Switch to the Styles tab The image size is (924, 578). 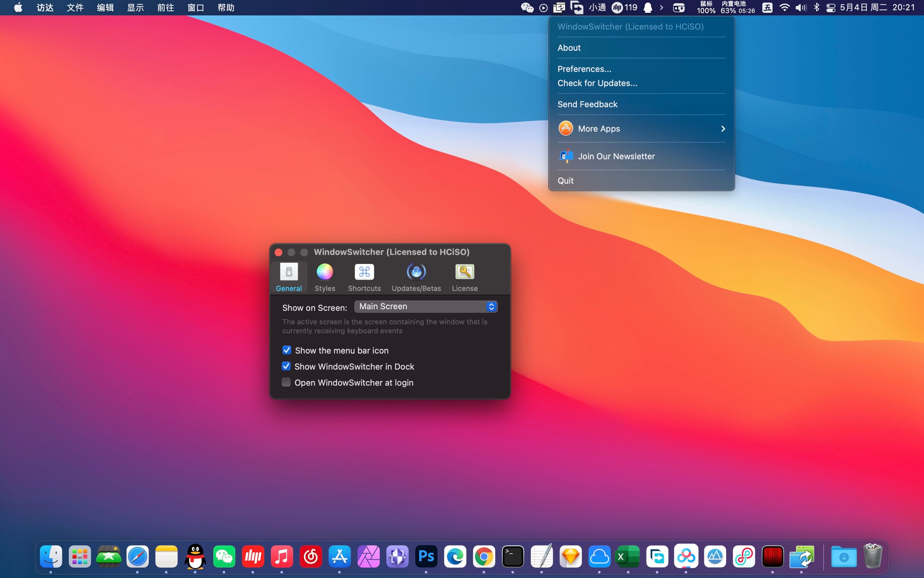pos(325,277)
